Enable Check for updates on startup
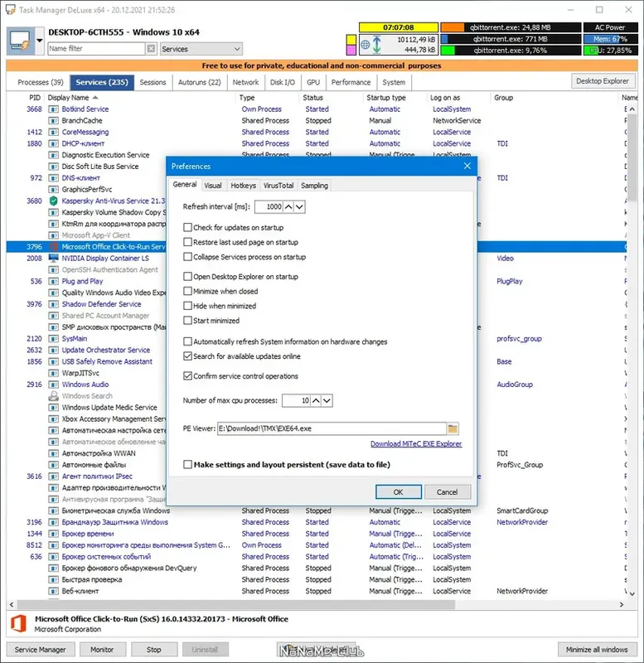This screenshot has height=663, width=644. 188,227
